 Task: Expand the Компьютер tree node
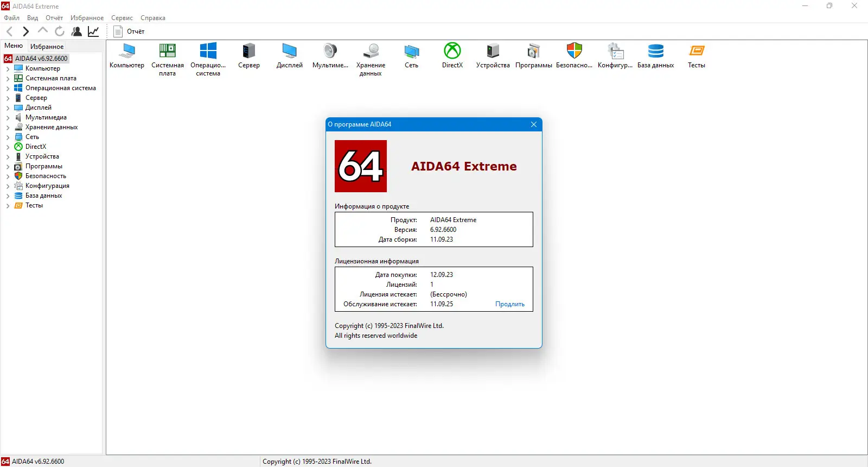8,69
